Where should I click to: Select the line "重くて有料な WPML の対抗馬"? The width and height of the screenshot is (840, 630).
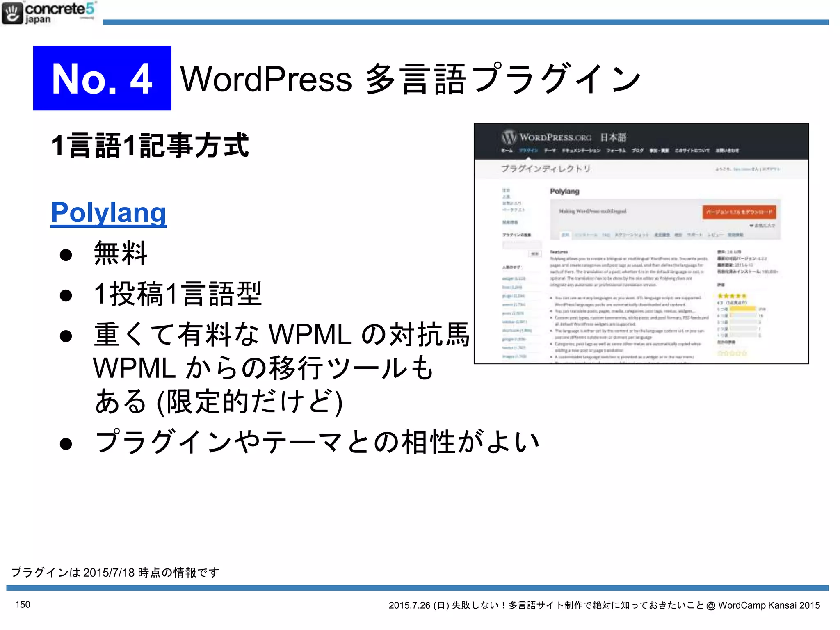(281, 334)
